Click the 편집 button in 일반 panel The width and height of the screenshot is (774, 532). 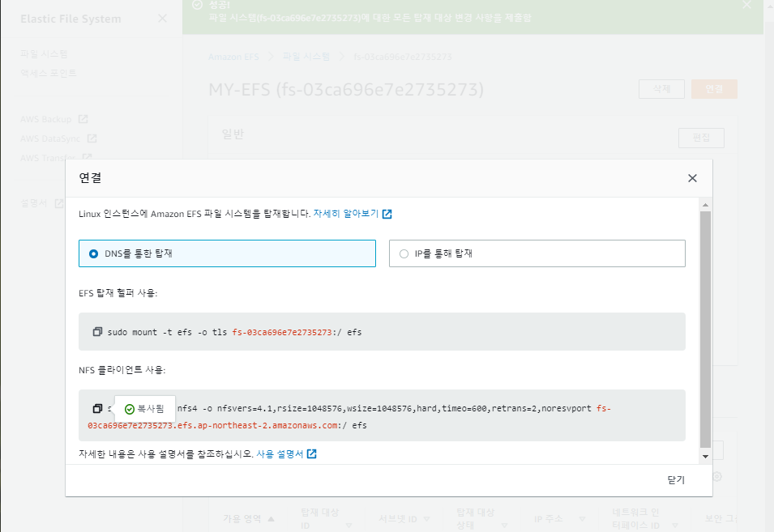701,138
